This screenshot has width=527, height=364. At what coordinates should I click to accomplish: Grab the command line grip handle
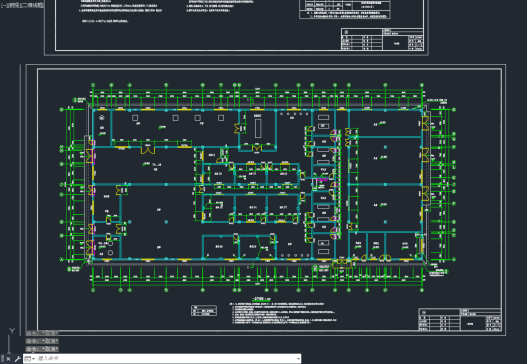click(3, 359)
